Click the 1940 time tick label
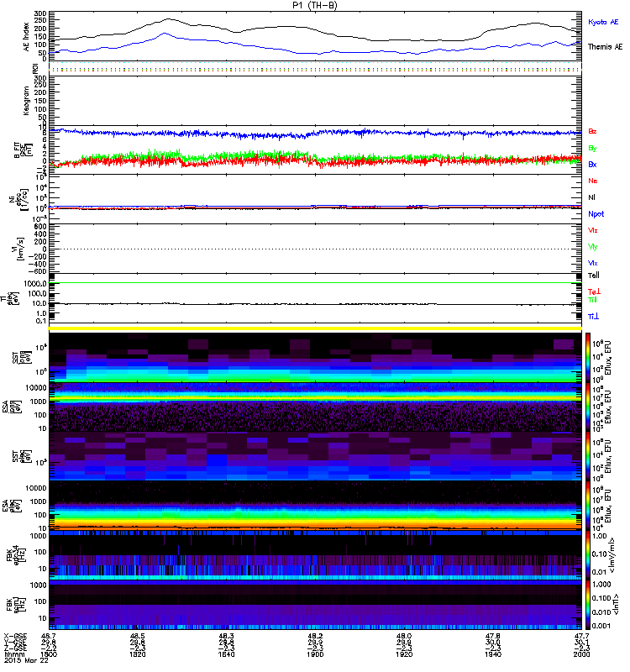Screen dimensions: 630x672 pos(493,654)
